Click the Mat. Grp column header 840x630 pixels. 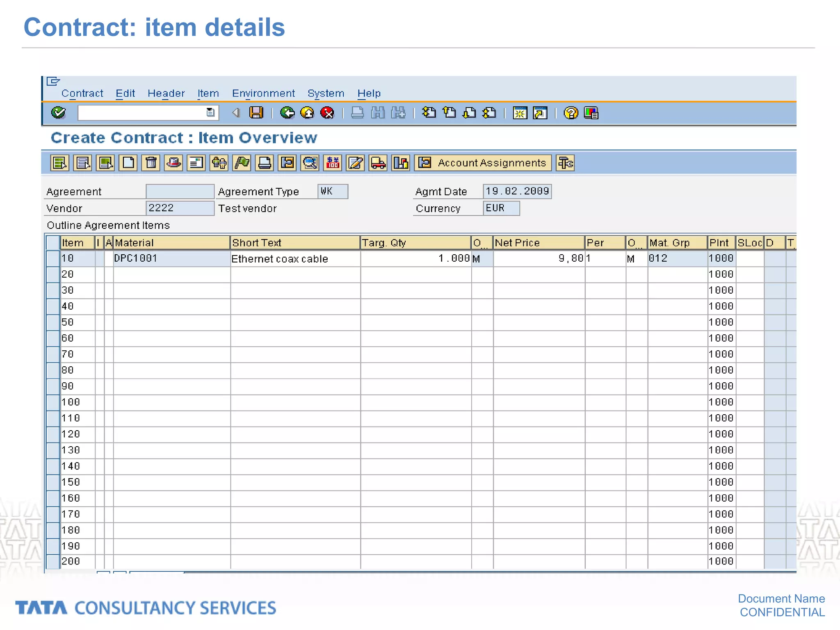678,243
